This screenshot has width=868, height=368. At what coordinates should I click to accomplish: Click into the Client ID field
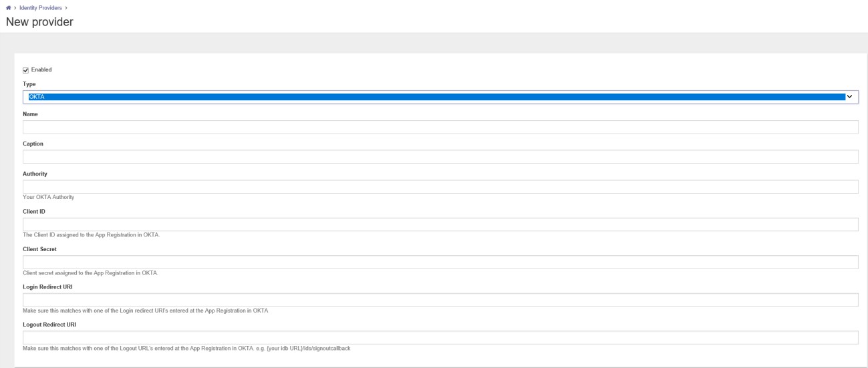click(440, 224)
